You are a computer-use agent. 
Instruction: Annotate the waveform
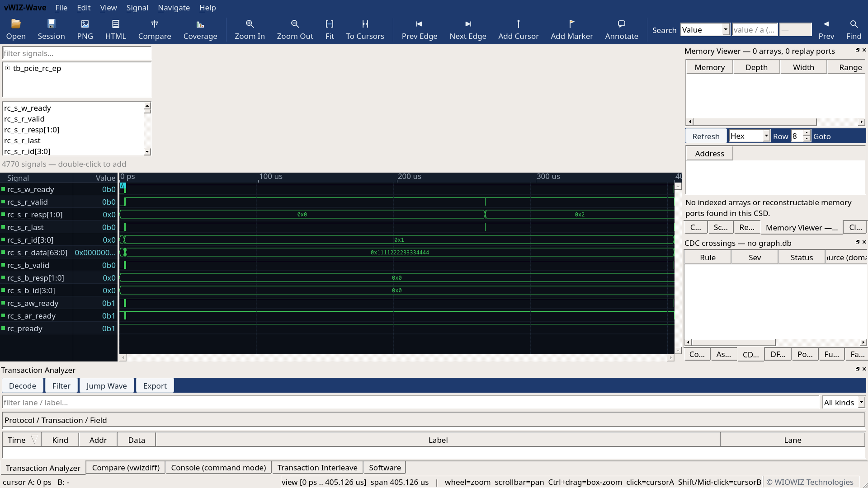(x=622, y=29)
